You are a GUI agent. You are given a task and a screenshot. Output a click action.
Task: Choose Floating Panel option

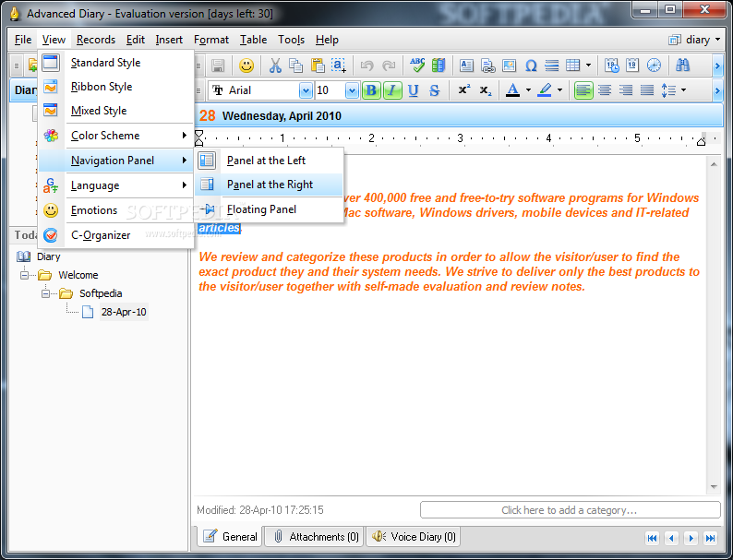pyautogui.click(x=269, y=209)
